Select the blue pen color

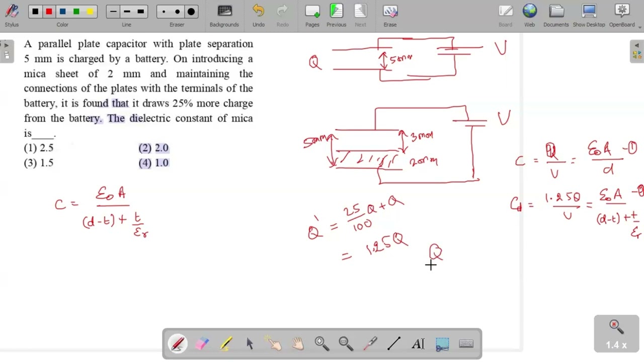pos(62,12)
